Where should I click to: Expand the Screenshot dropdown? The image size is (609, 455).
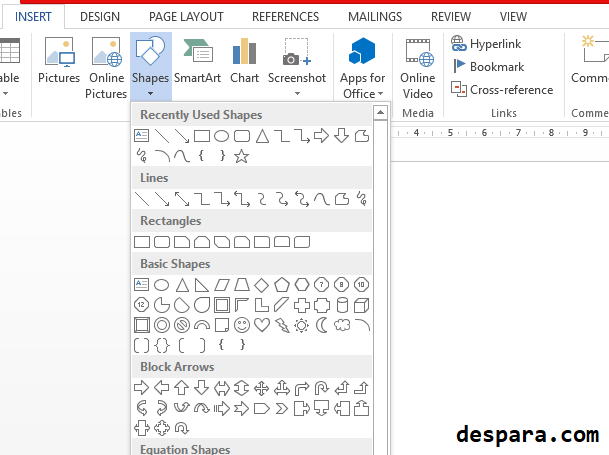(x=297, y=94)
